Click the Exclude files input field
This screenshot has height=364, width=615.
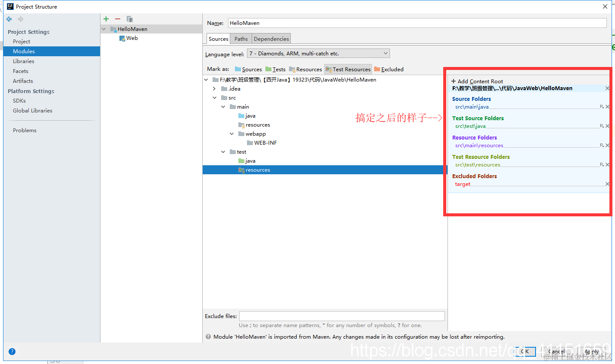[342, 316]
